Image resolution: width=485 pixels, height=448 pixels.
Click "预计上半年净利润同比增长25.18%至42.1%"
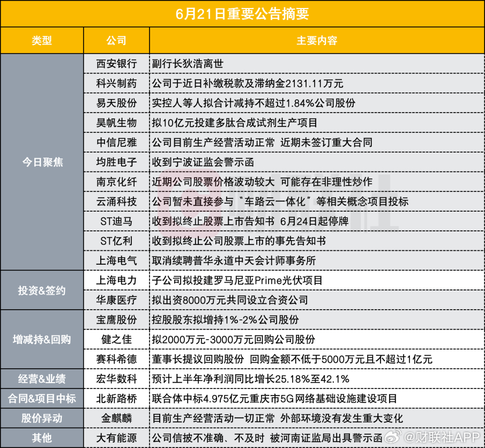point(251,379)
